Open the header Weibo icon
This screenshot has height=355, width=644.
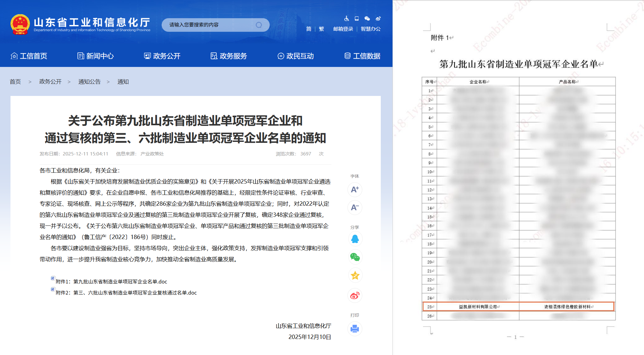coord(378,19)
